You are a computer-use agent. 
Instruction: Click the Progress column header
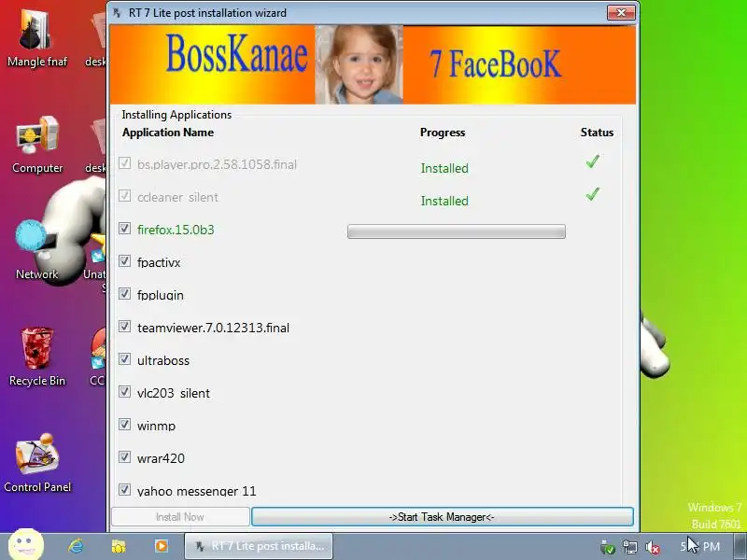pyautogui.click(x=443, y=133)
